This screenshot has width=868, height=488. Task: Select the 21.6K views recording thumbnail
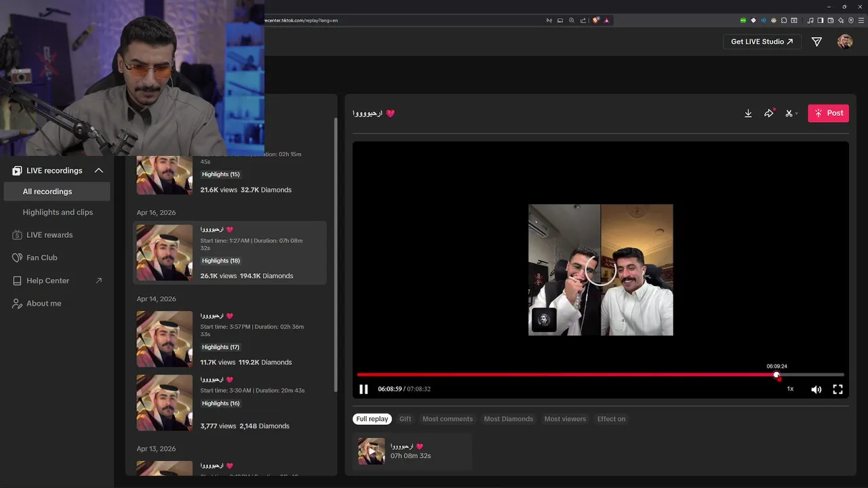pos(165,175)
